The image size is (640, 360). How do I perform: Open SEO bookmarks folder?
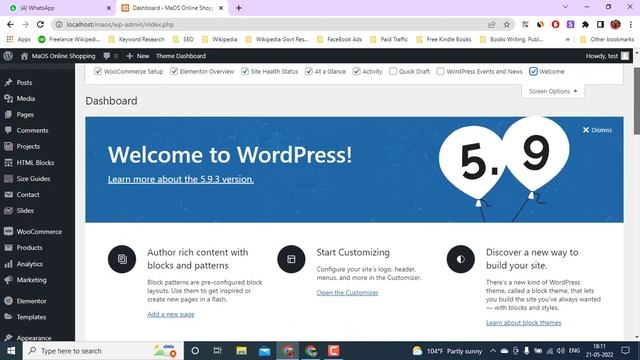[x=183, y=39]
